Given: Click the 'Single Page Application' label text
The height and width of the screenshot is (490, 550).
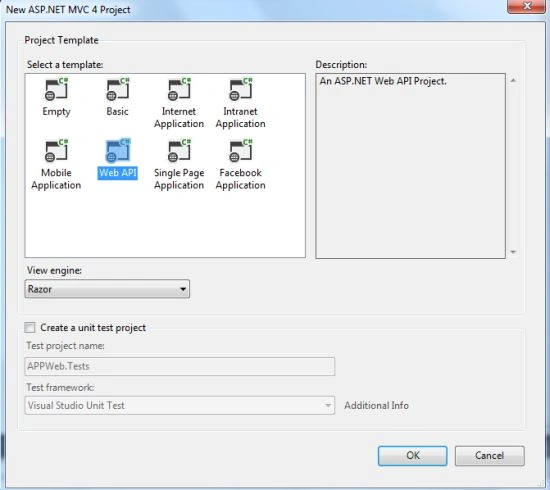Looking at the screenshot, I should (x=179, y=179).
